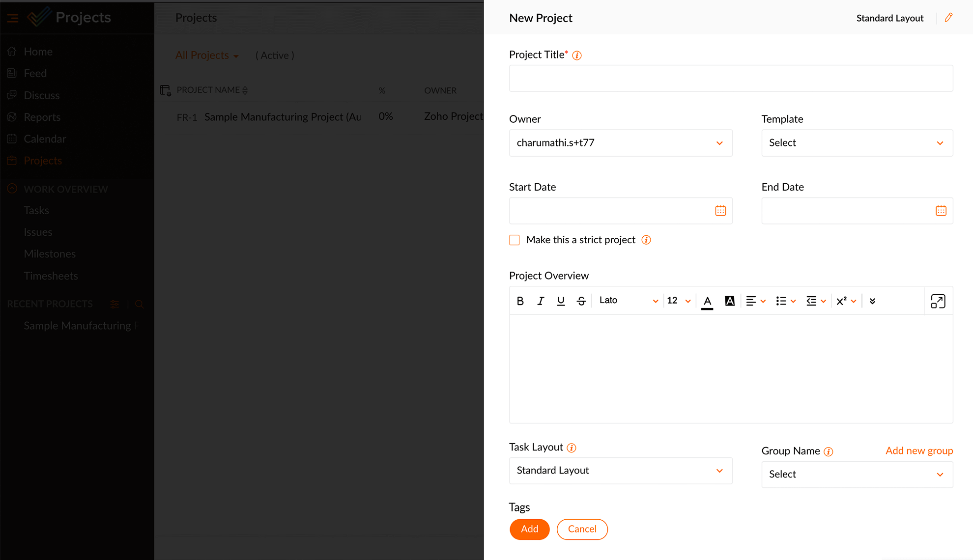Viewport: 973px width, 560px height.
Task: Click the Underline formatting icon
Action: [x=560, y=300]
